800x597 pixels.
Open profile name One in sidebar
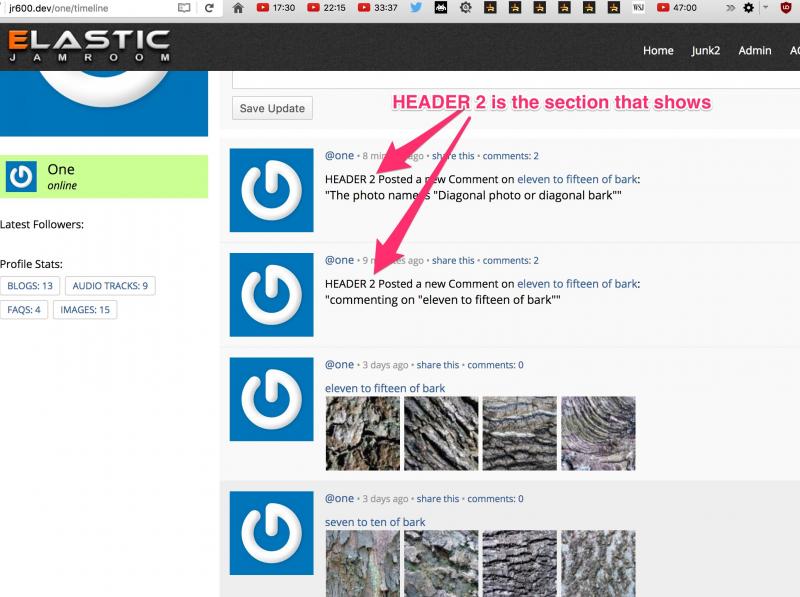point(61,169)
